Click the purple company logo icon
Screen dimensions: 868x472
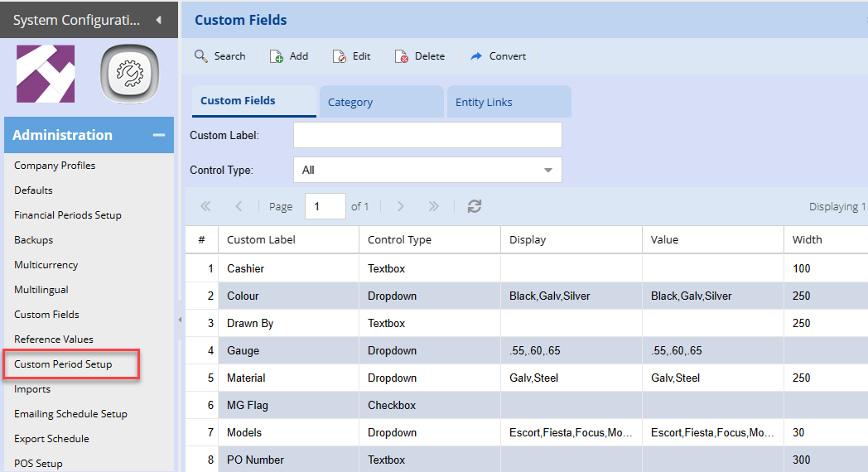pos(46,75)
